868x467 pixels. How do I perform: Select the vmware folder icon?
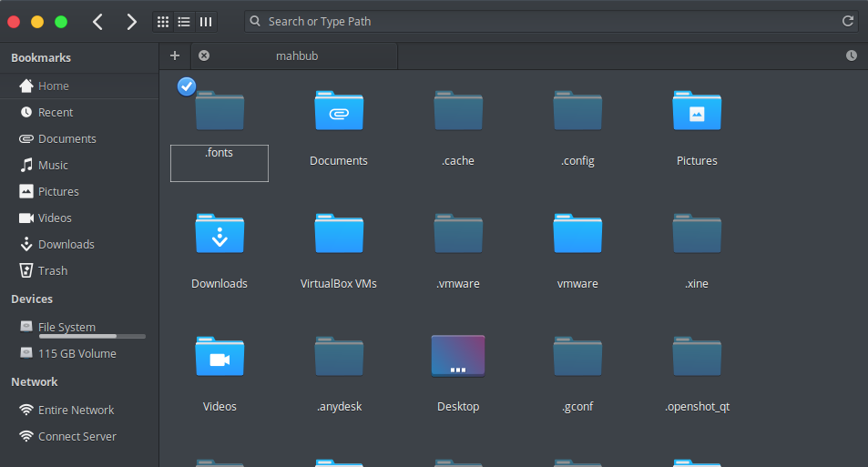pyautogui.click(x=577, y=234)
